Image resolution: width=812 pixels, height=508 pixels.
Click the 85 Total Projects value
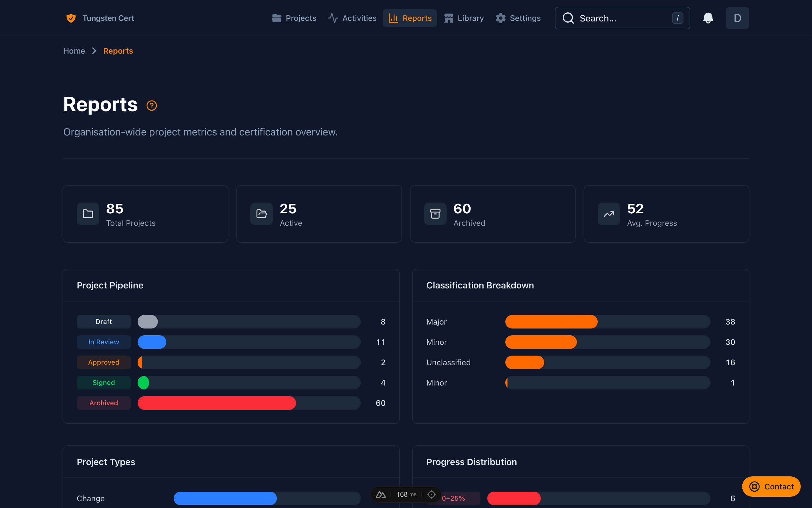115,209
